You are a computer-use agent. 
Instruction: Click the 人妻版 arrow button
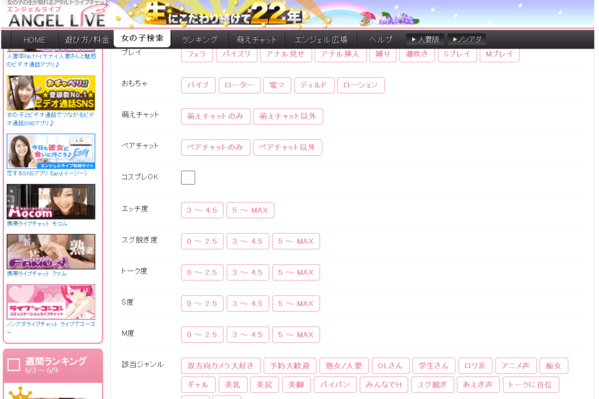425,39
